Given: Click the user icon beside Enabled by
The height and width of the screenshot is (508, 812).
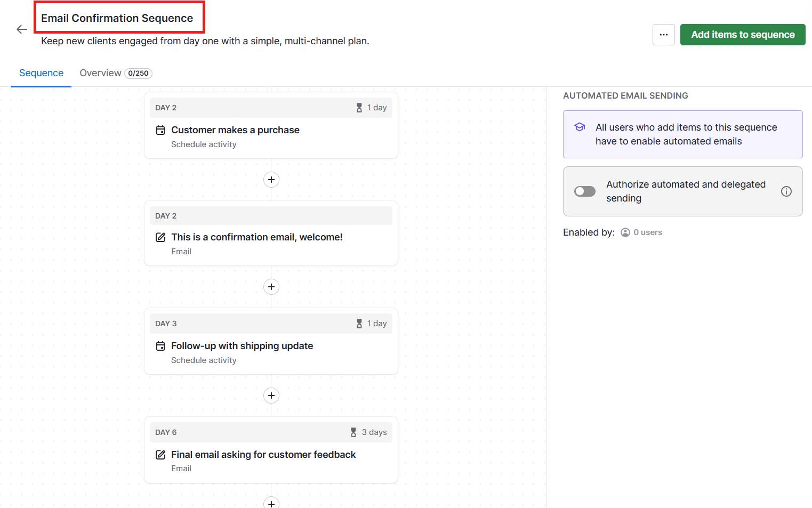Looking at the screenshot, I should pyautogui.click(x=624, y=232).
